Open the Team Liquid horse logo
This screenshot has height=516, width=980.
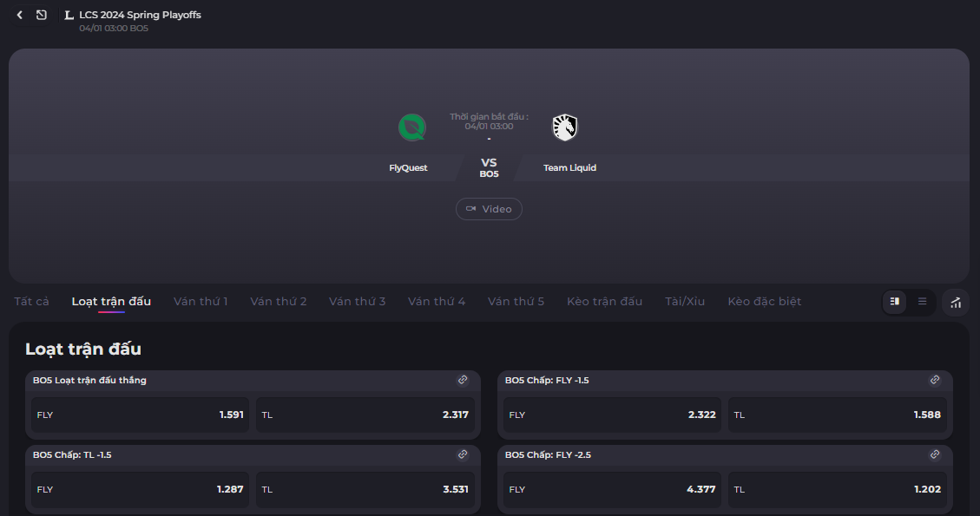(x=565, y=127)
